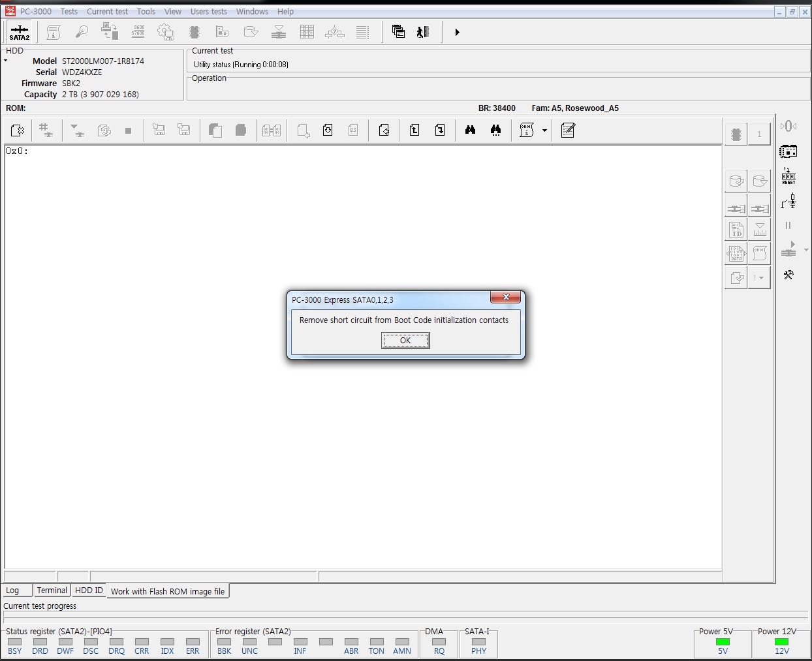This screenshot has width=812, height=661.
Task: Collapse the HDD panel small arrow
Action: pos(5,61)
